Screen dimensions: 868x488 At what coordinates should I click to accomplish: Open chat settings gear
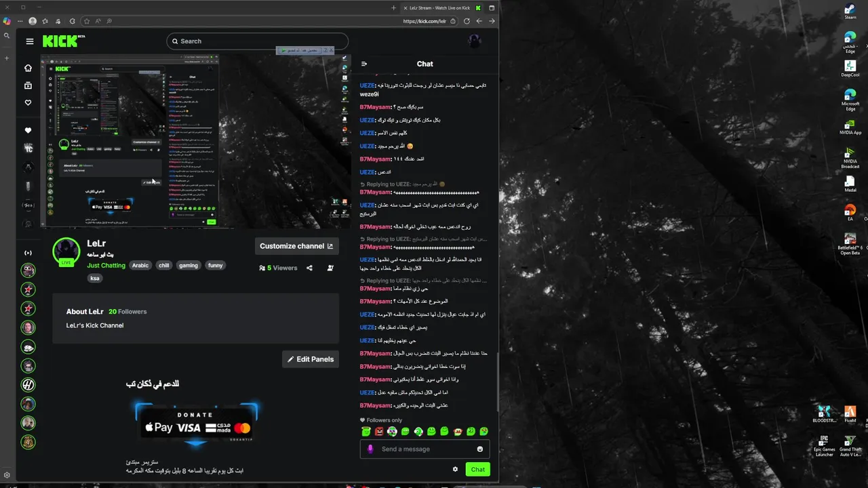[x=455, y=469]
